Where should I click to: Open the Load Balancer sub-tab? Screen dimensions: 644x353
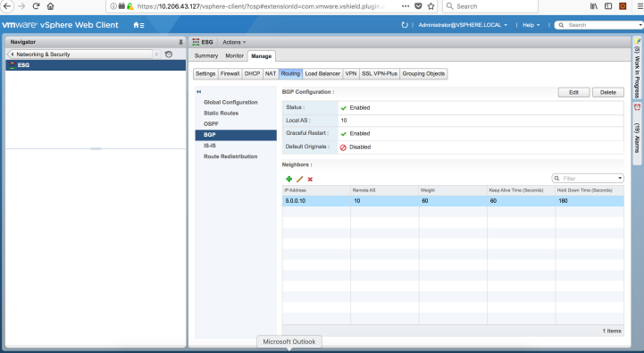322,73
